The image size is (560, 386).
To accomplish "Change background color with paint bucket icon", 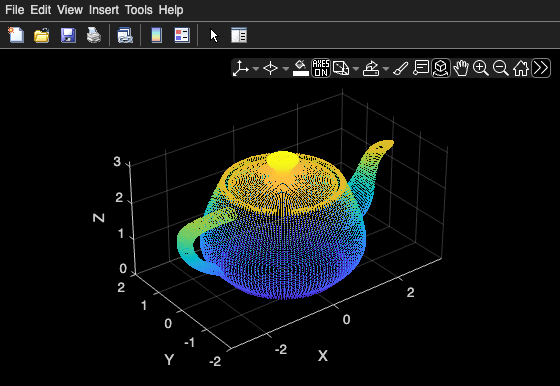I will 301,68.
